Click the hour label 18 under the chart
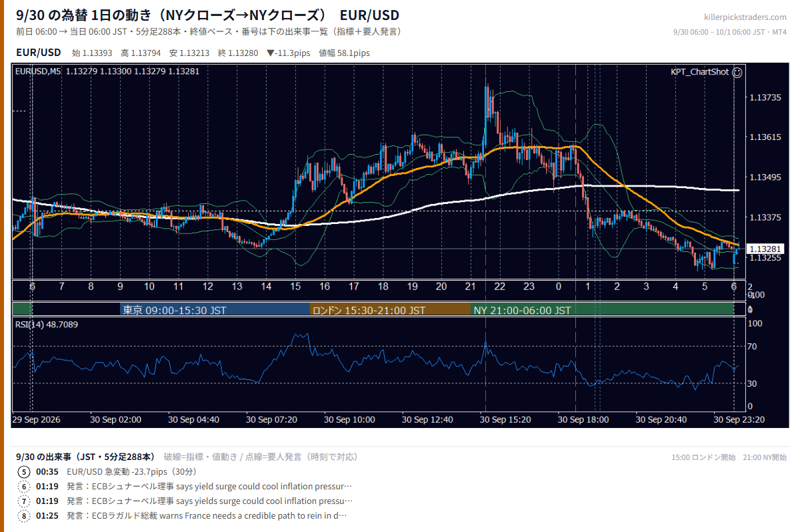 (x=383, y=286)
